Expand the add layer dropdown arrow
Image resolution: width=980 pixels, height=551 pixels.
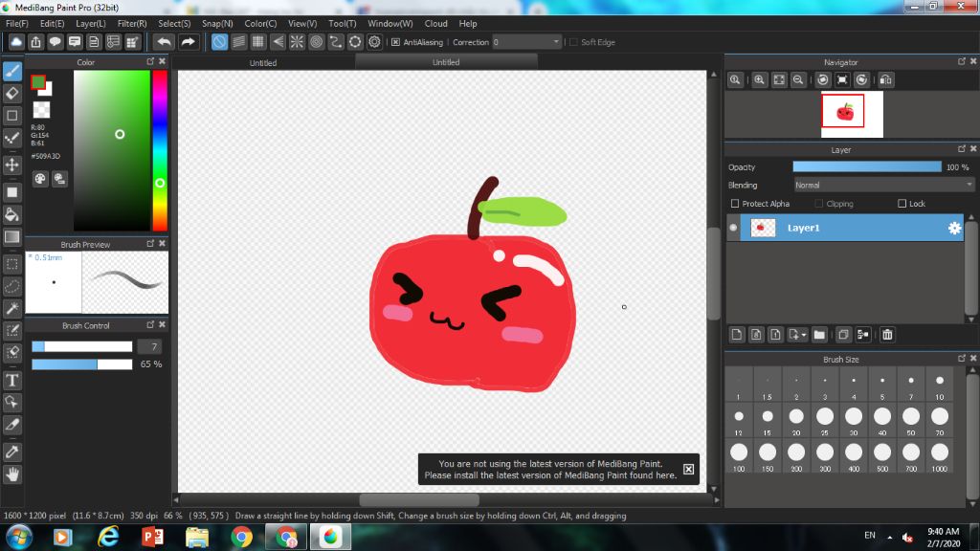[x=804, y=335]
